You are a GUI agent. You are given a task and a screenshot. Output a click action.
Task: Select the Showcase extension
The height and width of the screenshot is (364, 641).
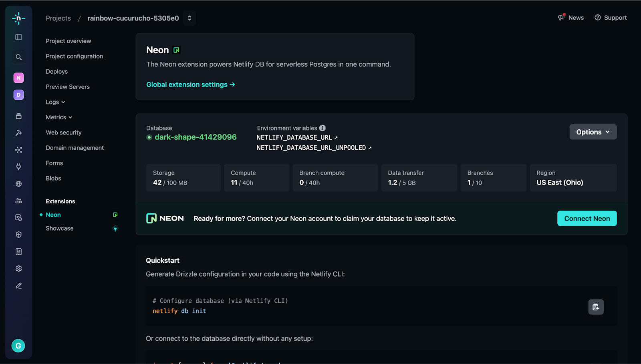[x=60, y=228]
